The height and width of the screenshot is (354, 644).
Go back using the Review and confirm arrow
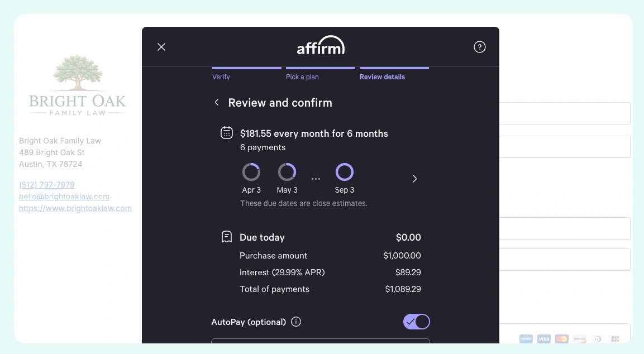click(217, 102)
